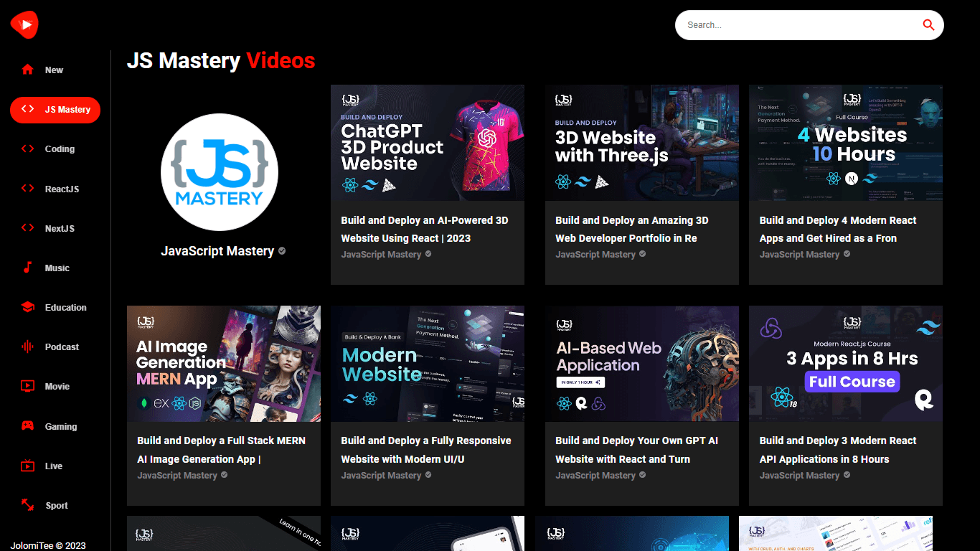980x551 pixels.
Task: Open the Coding category
Action: tap(55, 149)
